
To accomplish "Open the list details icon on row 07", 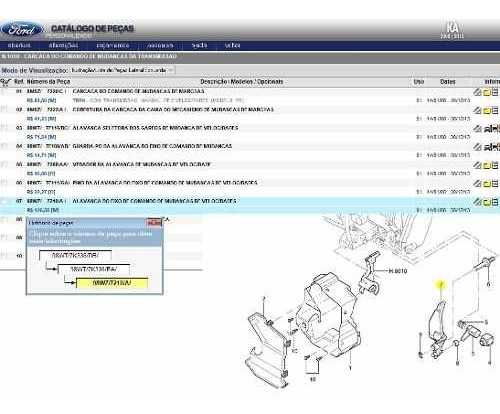I will click(x=495, y=202).
